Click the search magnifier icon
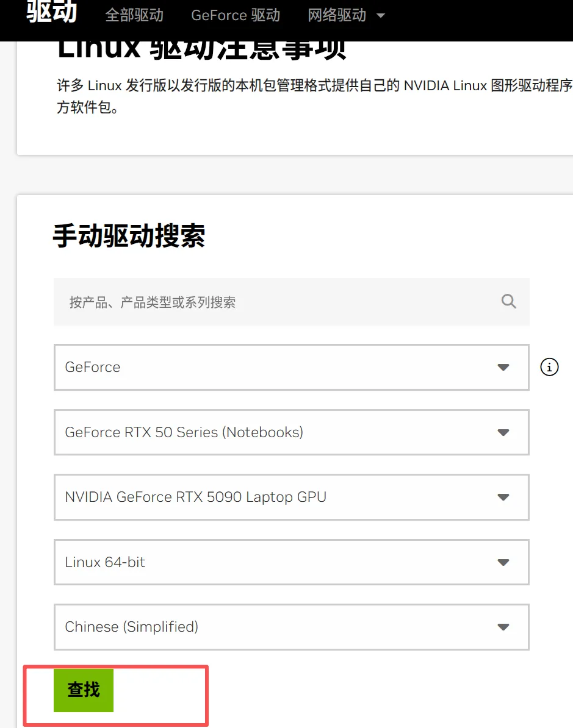 [508, 301]
